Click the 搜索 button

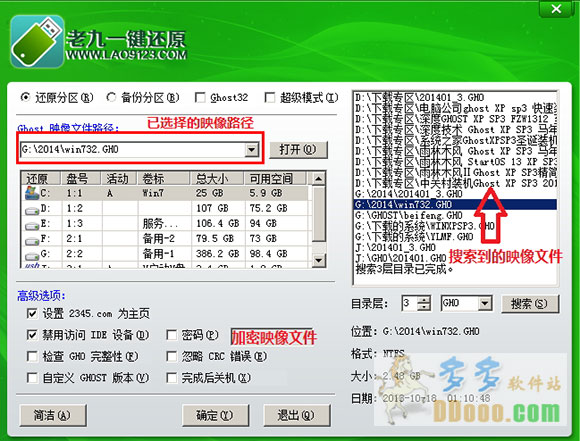click(529, 304)
